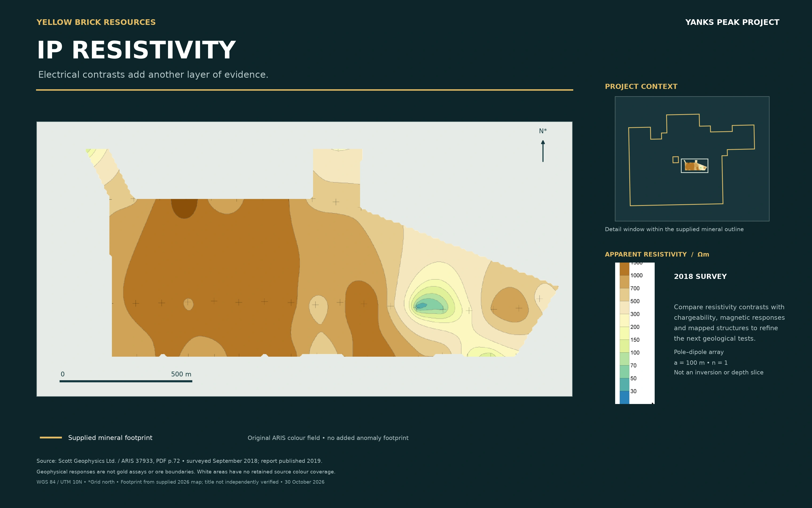Click the 200 legend value
Screen dimensions: 812x508
click(x=635, y=327)
